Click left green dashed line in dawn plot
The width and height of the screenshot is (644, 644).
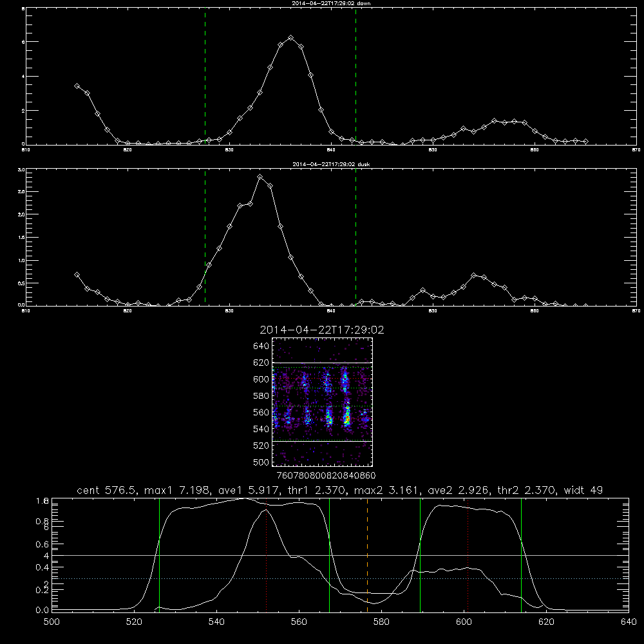tap(205, 77)
